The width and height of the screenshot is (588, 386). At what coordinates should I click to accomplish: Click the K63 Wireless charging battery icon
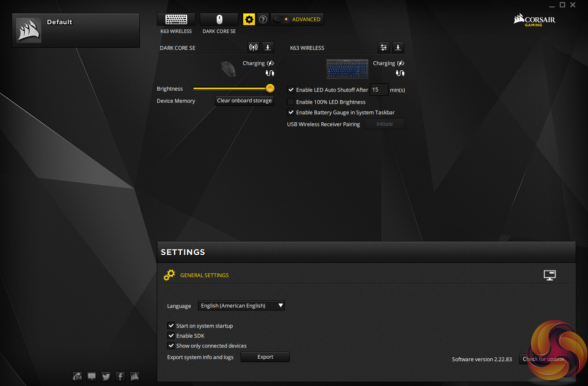(401, 63)
